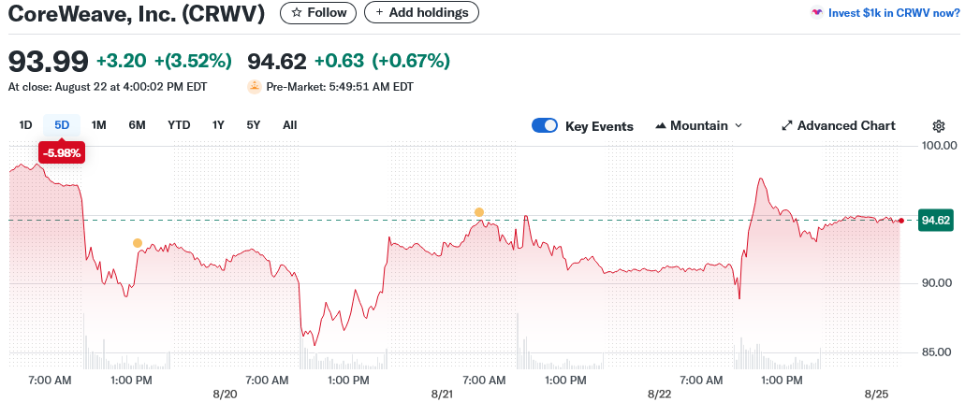Click the plus icon in Add holdings

tap(379, 12)
